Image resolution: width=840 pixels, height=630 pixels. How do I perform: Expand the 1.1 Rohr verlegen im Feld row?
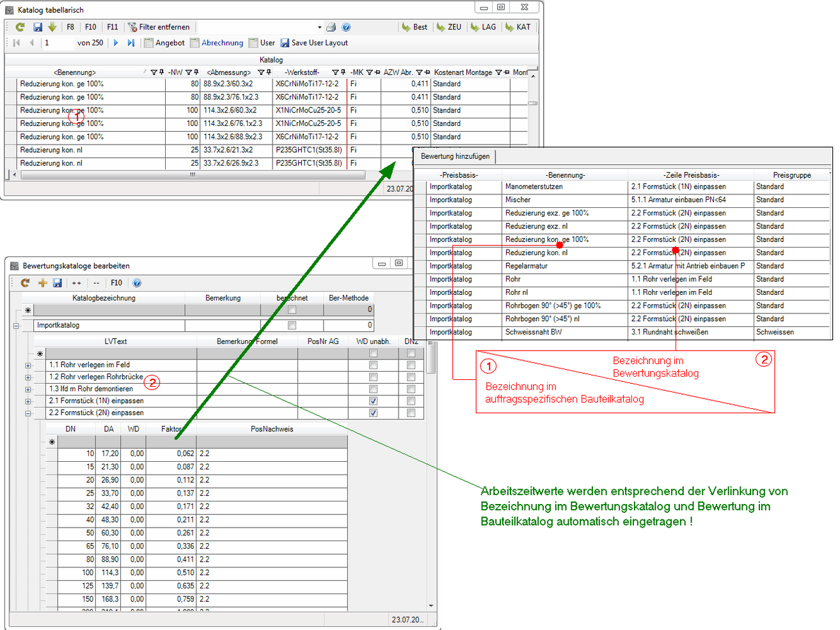[28, 365]
